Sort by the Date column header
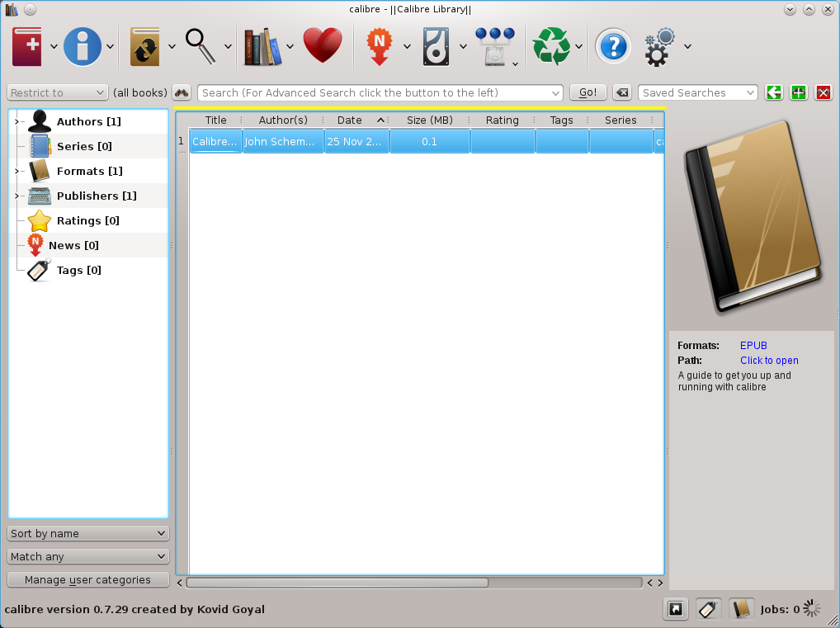 (356, 120)
